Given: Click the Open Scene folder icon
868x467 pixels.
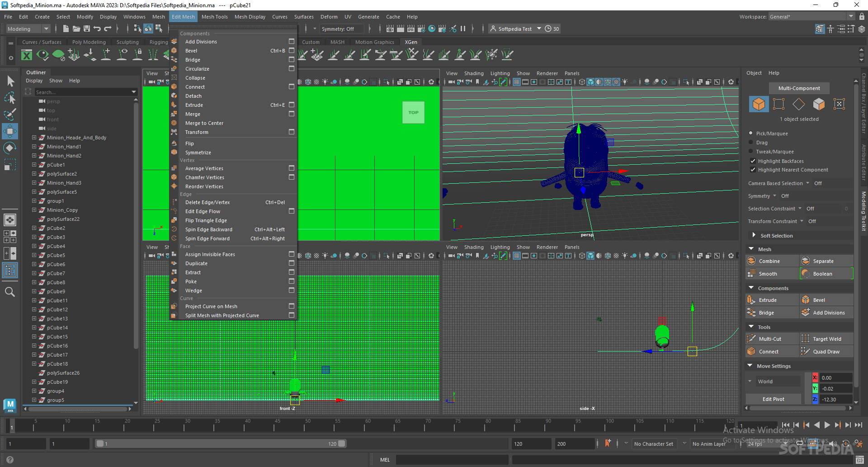Looking at the screenshot, I should (x=76, y=29).
